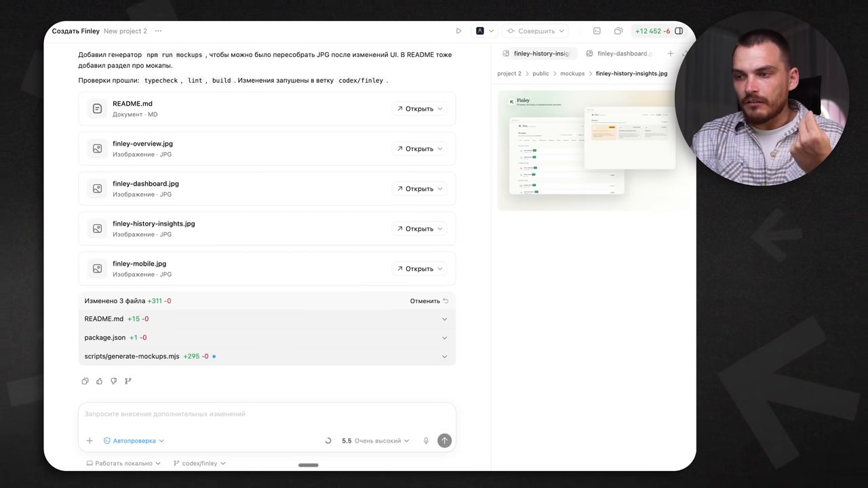The width and height of the screenshot is (868, 488).
Task: Switch to the finley-dashboard tab
Action: 620,54
